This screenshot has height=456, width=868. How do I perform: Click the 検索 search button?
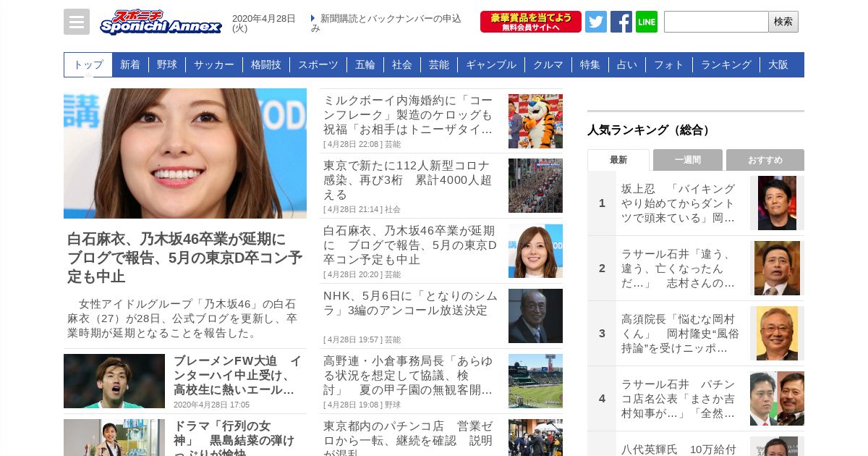click(783, 22)
